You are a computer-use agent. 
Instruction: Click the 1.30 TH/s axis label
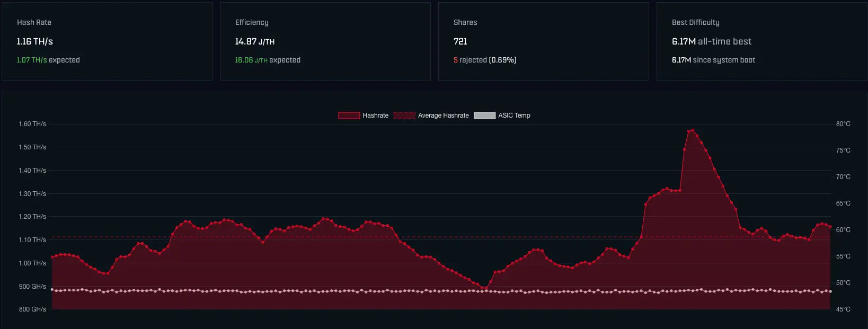point(32,194)
